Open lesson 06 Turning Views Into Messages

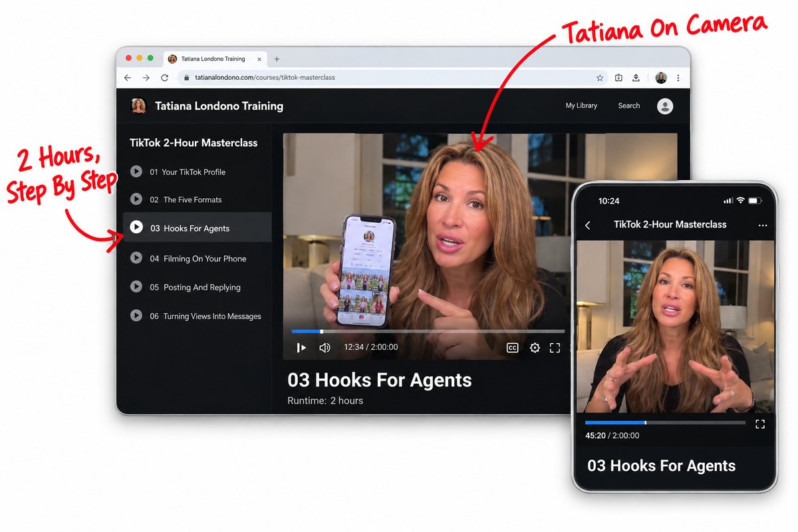click(x=198, y=316)
